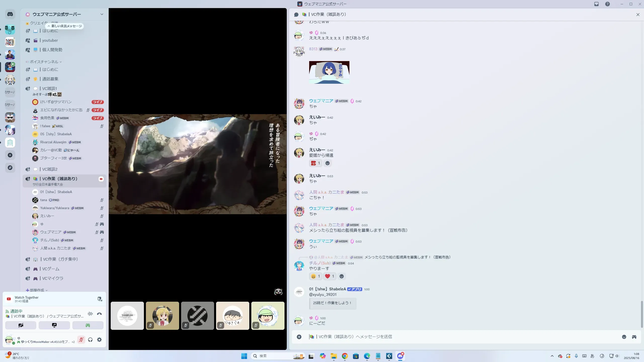The image size is (644, 362).
Task: Leave the Watch Together activity
Action: [100, 299]
